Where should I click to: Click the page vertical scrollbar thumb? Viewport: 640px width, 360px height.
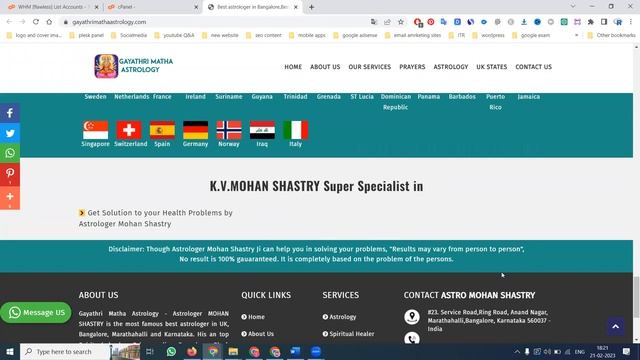[636, 297]
